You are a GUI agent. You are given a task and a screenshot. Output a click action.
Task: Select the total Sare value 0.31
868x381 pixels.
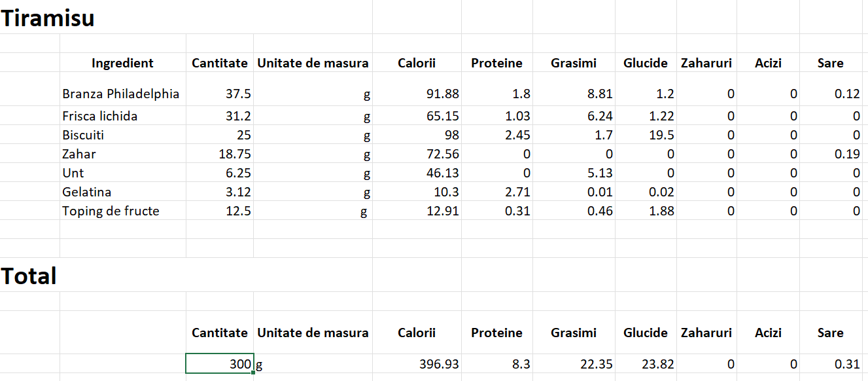[831, 363]
